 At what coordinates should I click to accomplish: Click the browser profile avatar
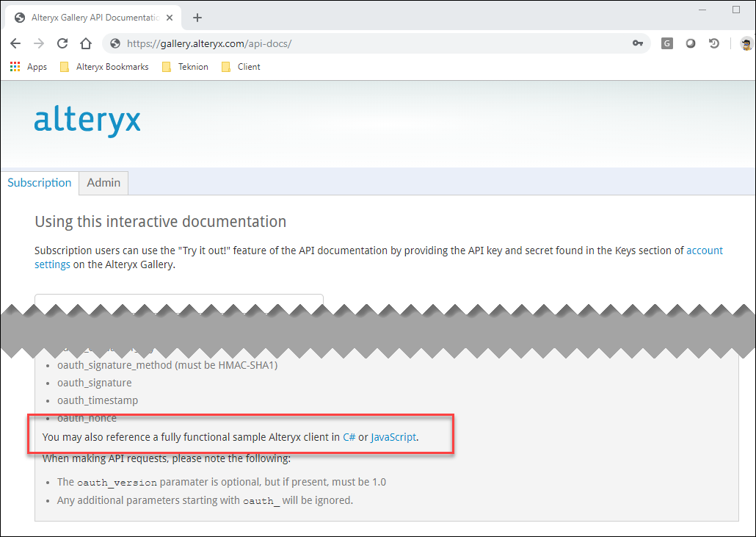747,43
